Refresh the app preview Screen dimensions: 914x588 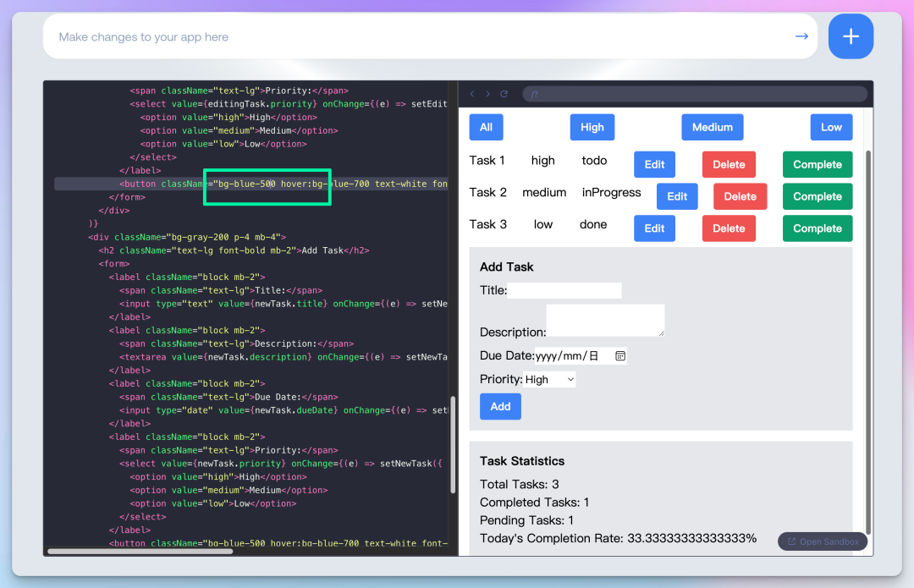[502, 93]
